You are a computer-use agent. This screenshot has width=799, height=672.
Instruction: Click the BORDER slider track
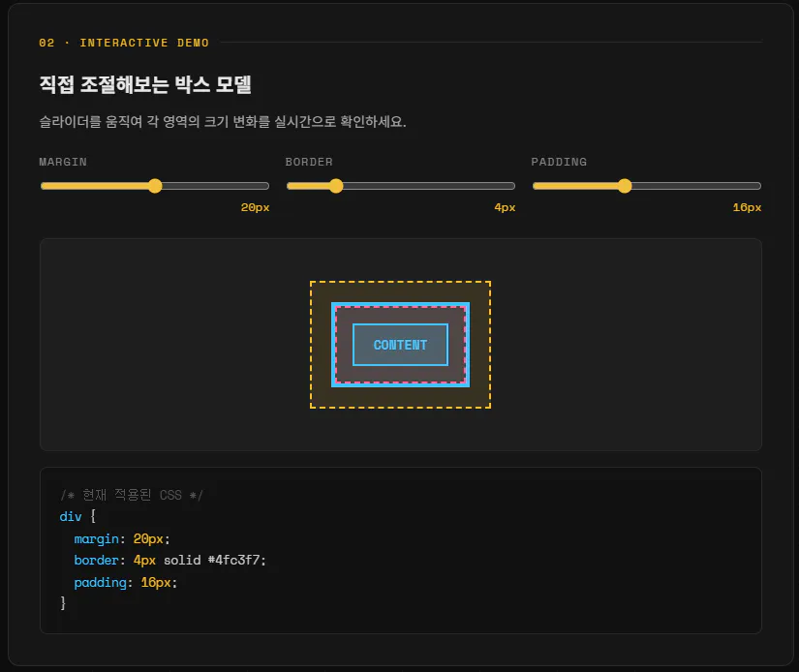click(x=436, y=186)
